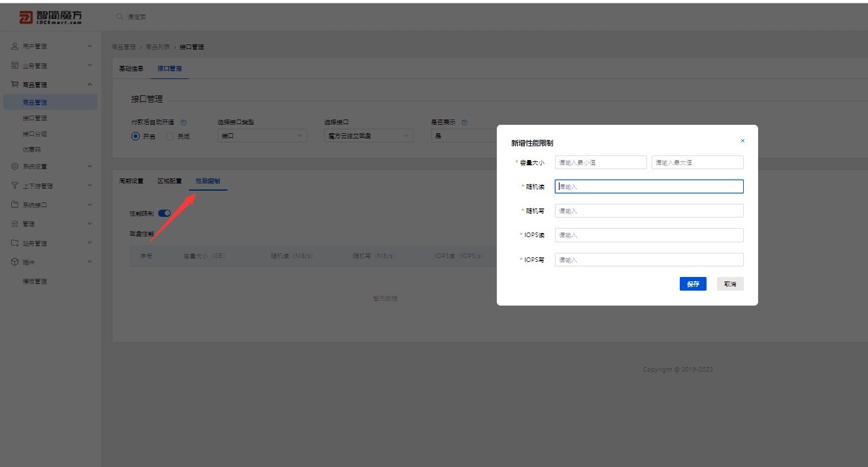Click the 业务管理 list icon
This screenshot has height=467, width=868.
pos(14,65)
